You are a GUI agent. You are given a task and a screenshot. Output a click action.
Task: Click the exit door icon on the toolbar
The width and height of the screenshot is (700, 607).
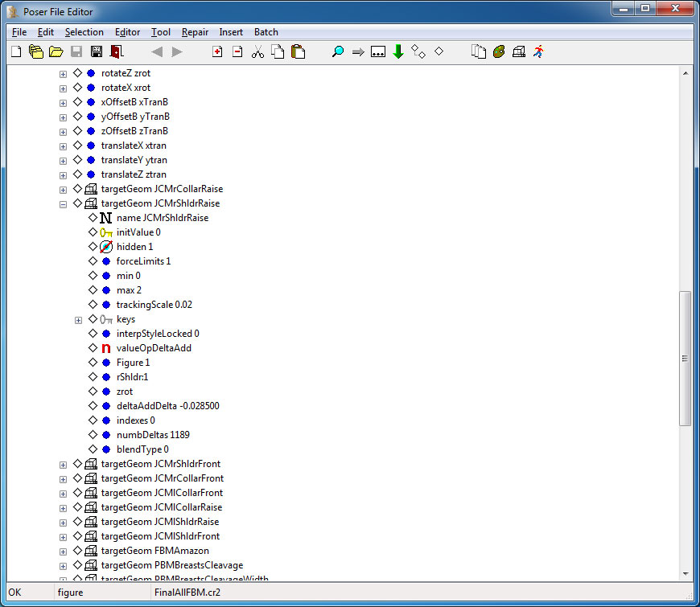point(117,51)
